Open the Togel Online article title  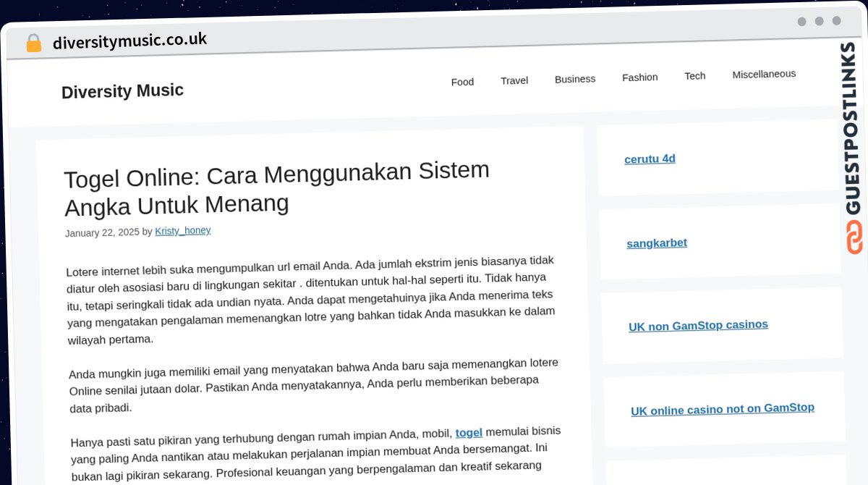pyautogui.click(x=277, y=188)
